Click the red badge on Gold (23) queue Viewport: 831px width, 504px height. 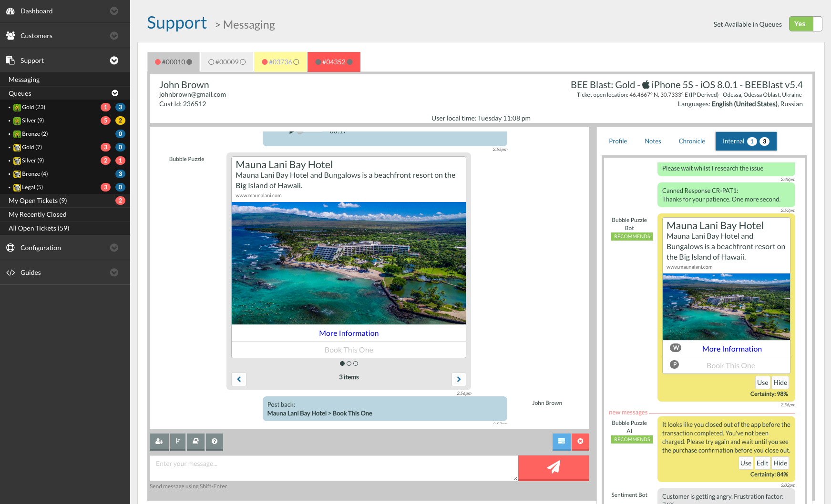106,107
